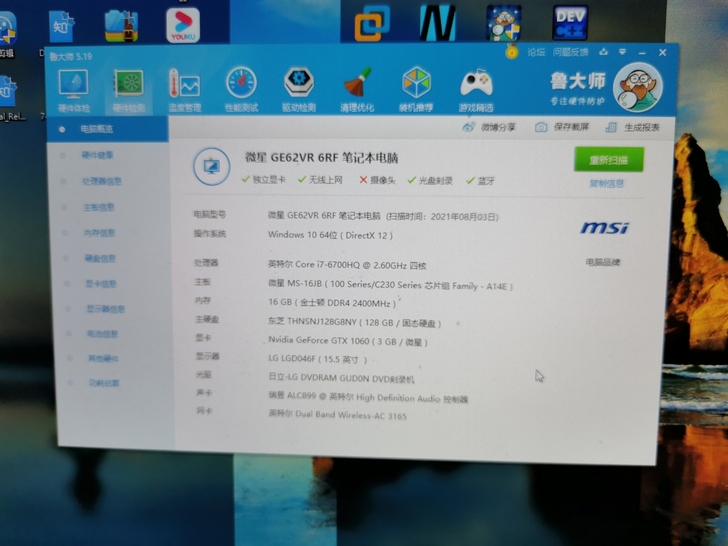The width and height of the screenshot is (728, 546).
Task: Open 温度管理 temperature management
Action: [x=184, y=91]
